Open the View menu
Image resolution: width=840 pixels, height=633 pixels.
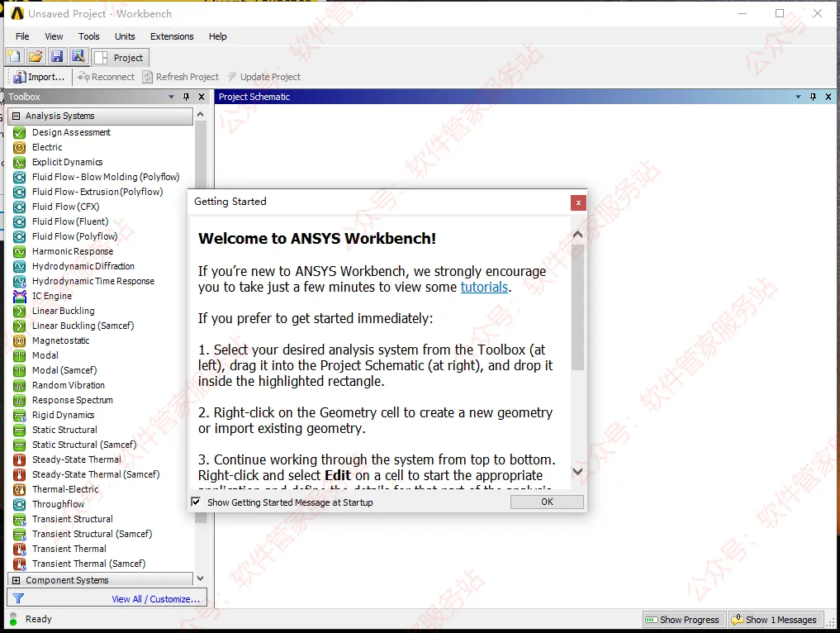(x=54, y=36)
